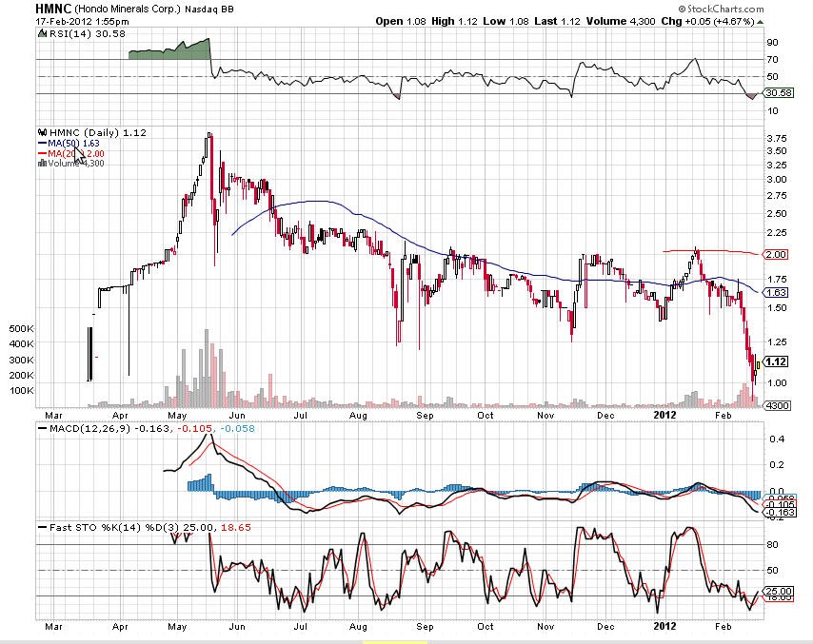Click the blue 1.63 MA(50) price tag
Screen dimensions: 813x644
[x=777, y=293]
